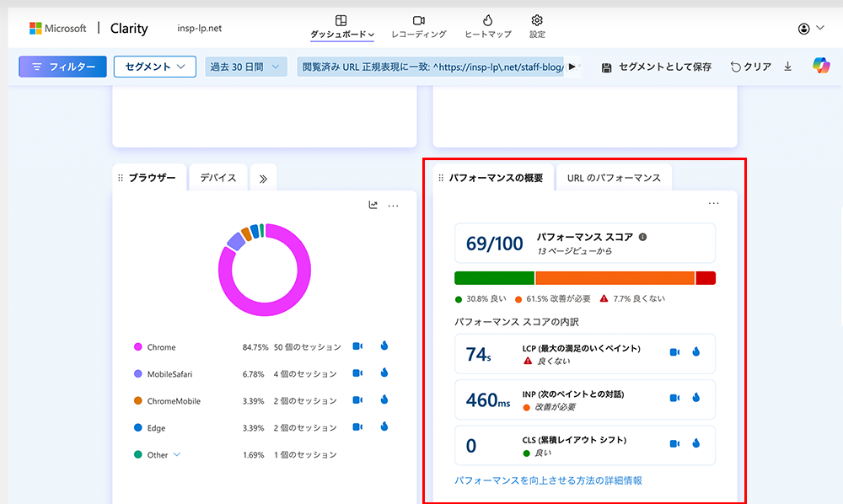The width and height of the screenshot is (843, 504).
Task: Show more tabs with the double chevron
Action: [263, 179]
